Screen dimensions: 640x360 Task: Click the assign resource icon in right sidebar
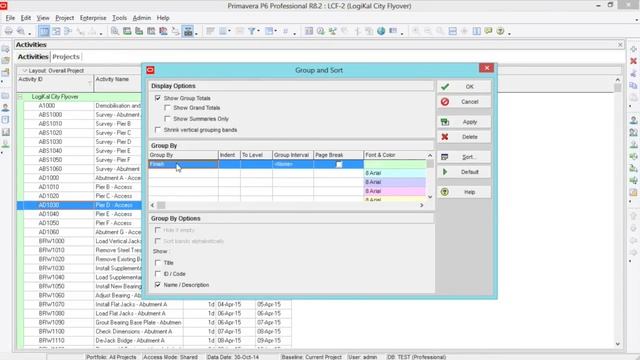633,120
